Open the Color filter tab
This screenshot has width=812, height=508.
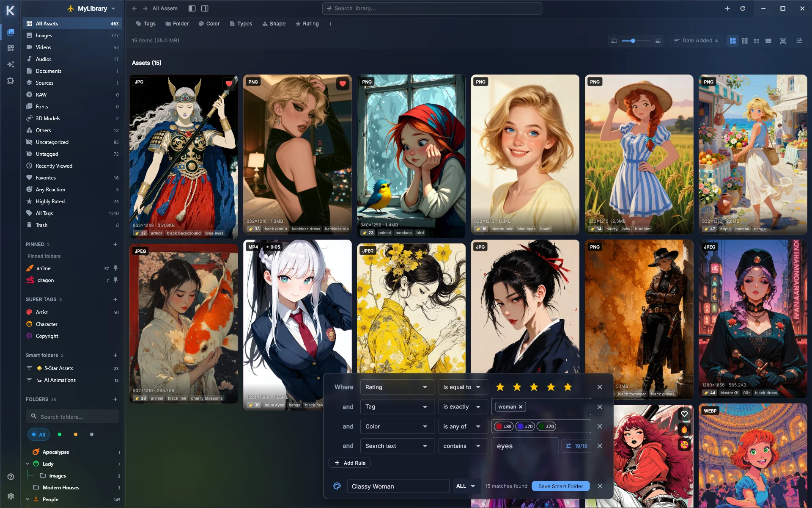click(x=209, y=24)
